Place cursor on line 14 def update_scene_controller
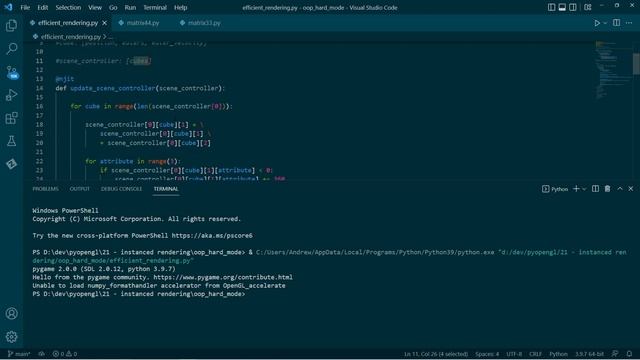Screen dimensions: 640x360 (x=140, y=88)
